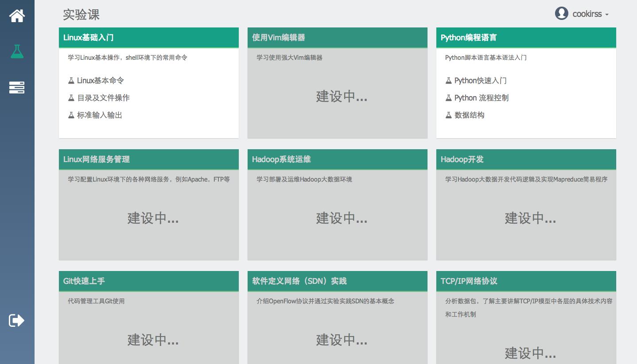Image resolution: width=637 pixels, height=364 pixels.
Task: Click 建设中... in Git快速上手 card
Action: 153,340
